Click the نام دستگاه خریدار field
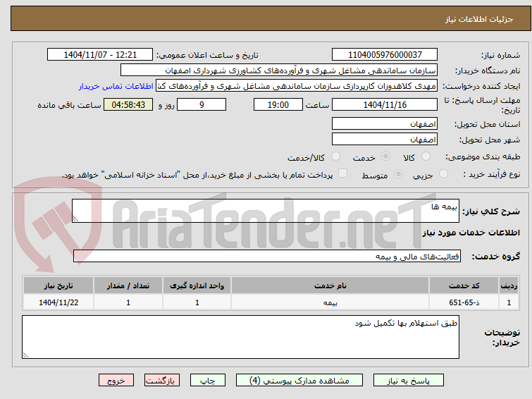This screenshot has height=399, width=532. [279, 70]
